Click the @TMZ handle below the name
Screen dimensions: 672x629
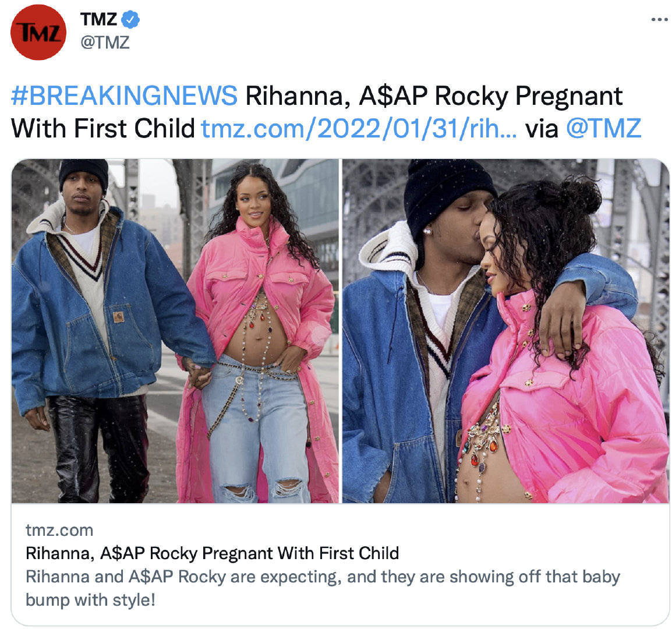tap(105, 43)
